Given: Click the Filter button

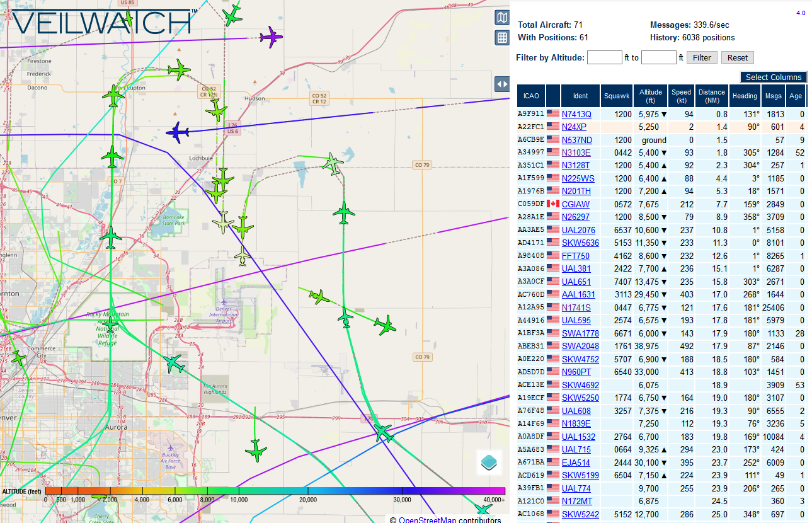Looking at the screenshot, I should (702, 57).
